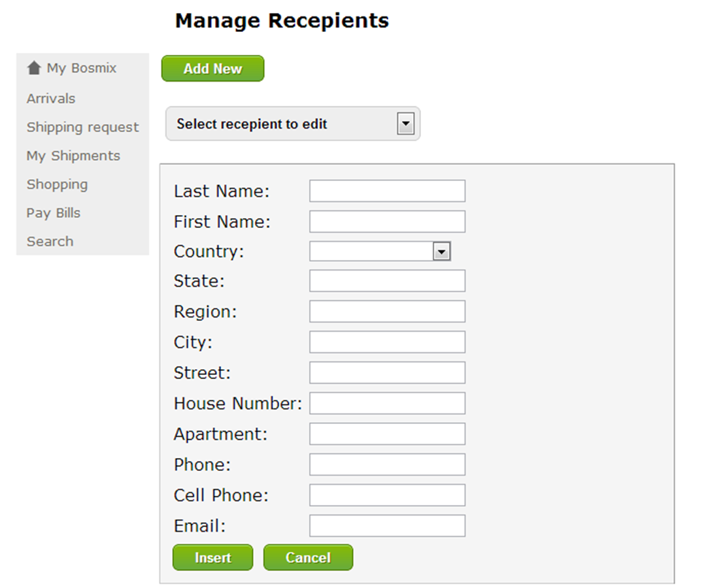
Task: Focus the Last Name input field
Action: [x=387, y=191]
